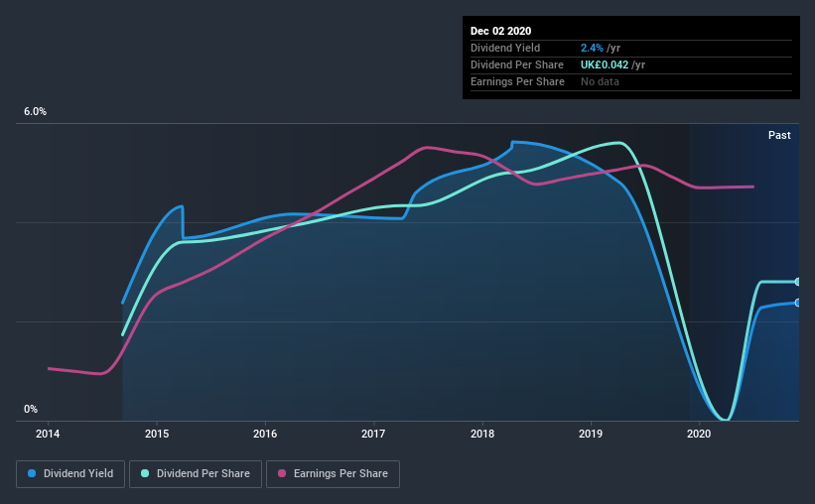The width and height of the screenshot is (815, 504).
Task: Click the blue Dividend Yield legend dot
Action: click(32, 473)
